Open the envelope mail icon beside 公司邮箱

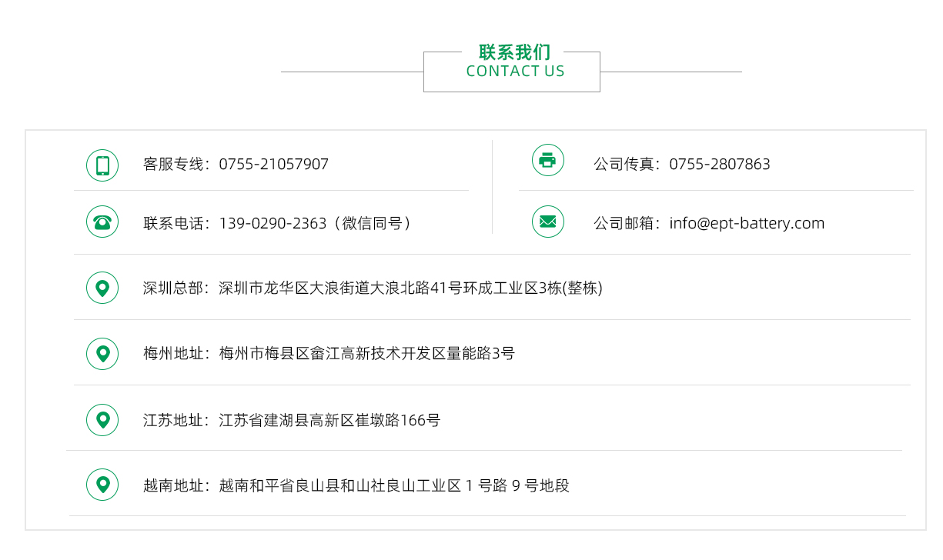pyautogui.click(x=547, y=222)
